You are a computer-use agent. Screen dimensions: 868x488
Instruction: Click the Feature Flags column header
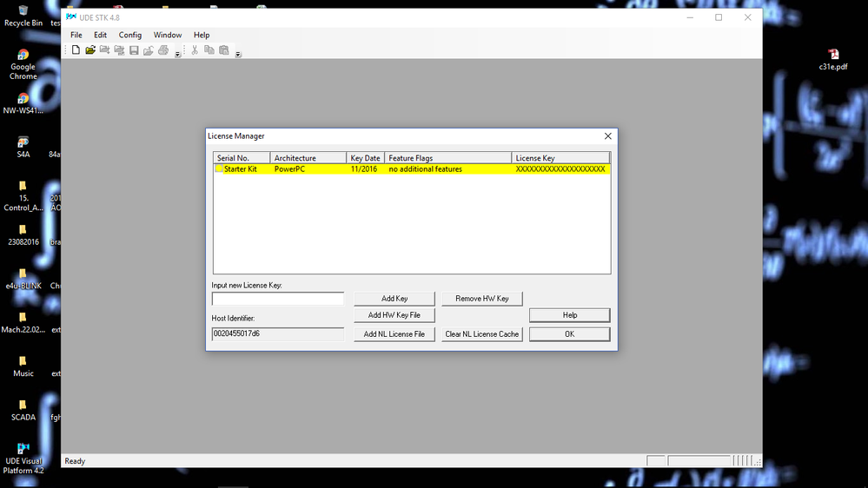447,158
